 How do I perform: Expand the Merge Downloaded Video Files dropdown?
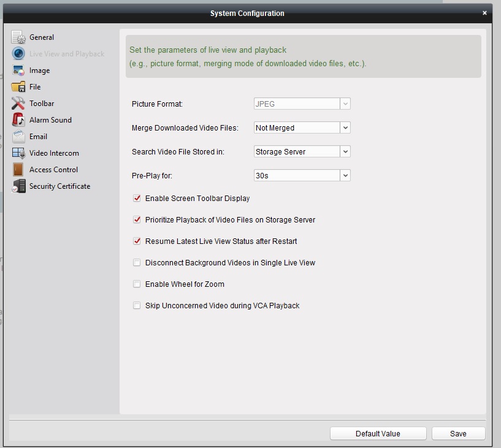(345, 127)
